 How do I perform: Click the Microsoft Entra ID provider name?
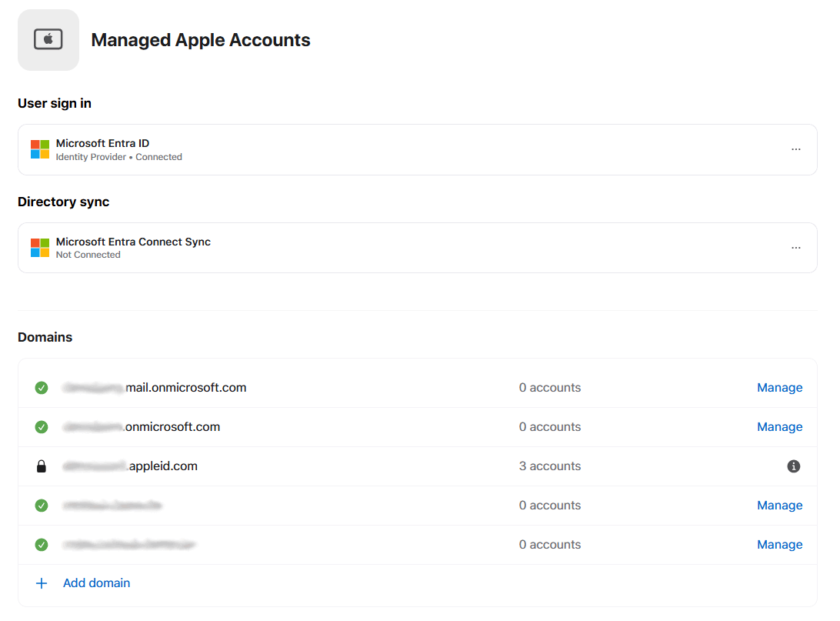pos(102,143)
